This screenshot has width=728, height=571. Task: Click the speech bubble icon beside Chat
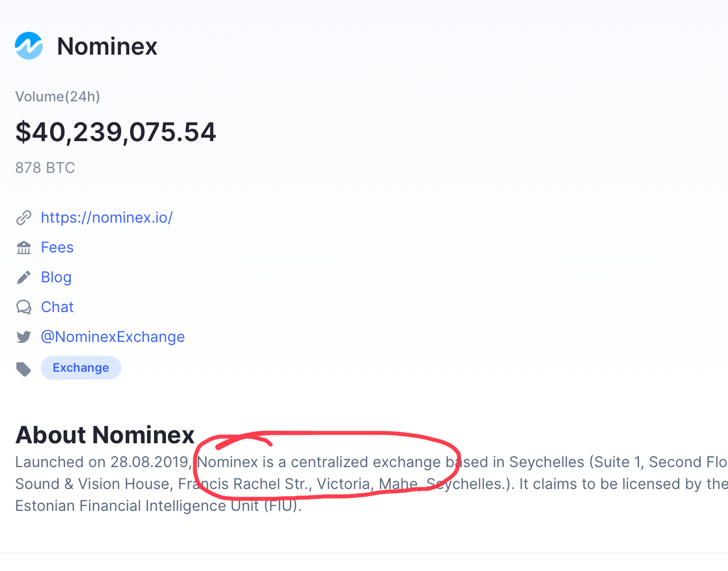coord(24,307)
